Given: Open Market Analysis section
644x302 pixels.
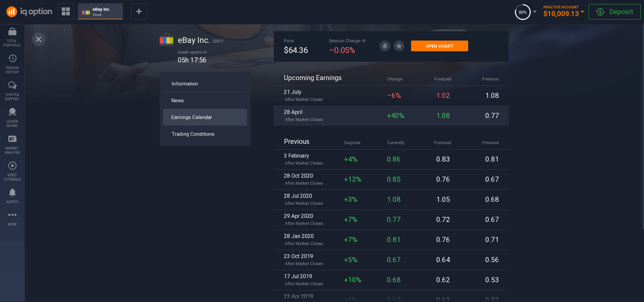Looking at the screenshot, I should click(12, 144).
